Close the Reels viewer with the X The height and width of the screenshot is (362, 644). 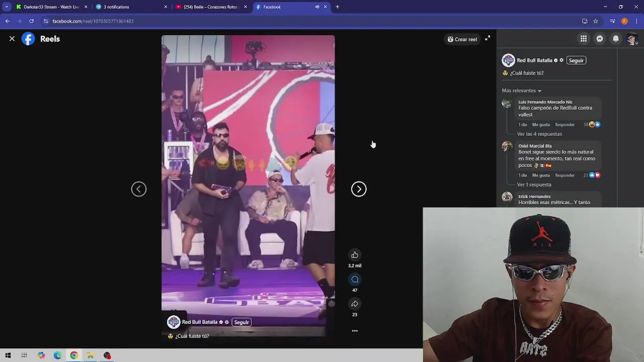pos(12,39)
